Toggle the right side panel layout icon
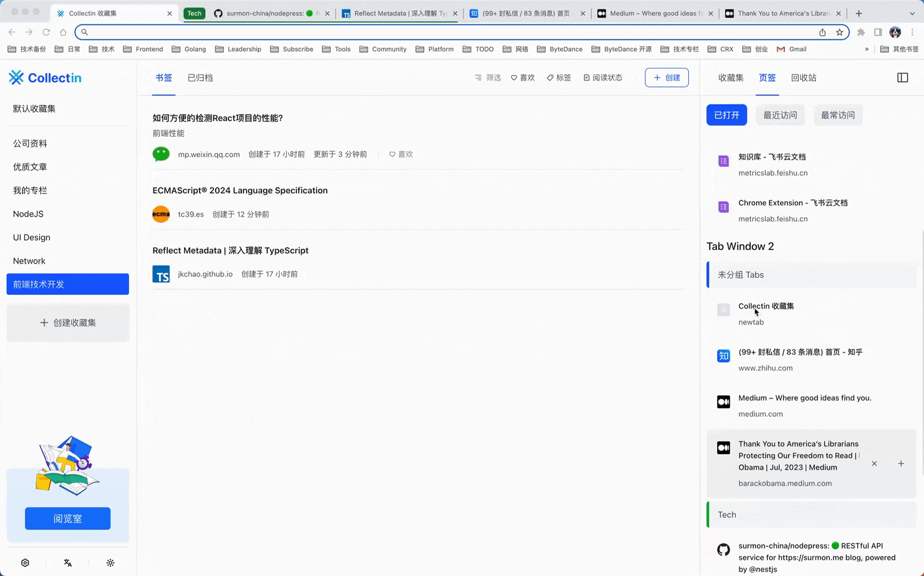 tap(903, 77)
